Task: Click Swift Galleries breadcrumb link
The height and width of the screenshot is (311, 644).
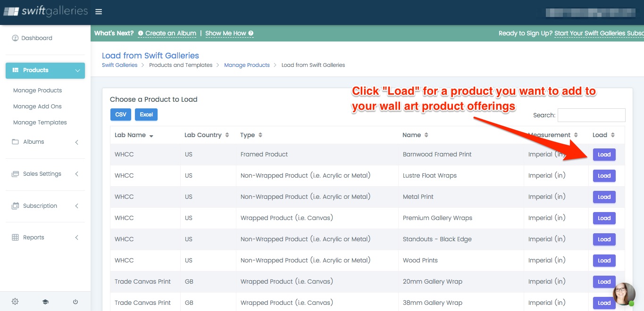Action: [x=120, y=65]
